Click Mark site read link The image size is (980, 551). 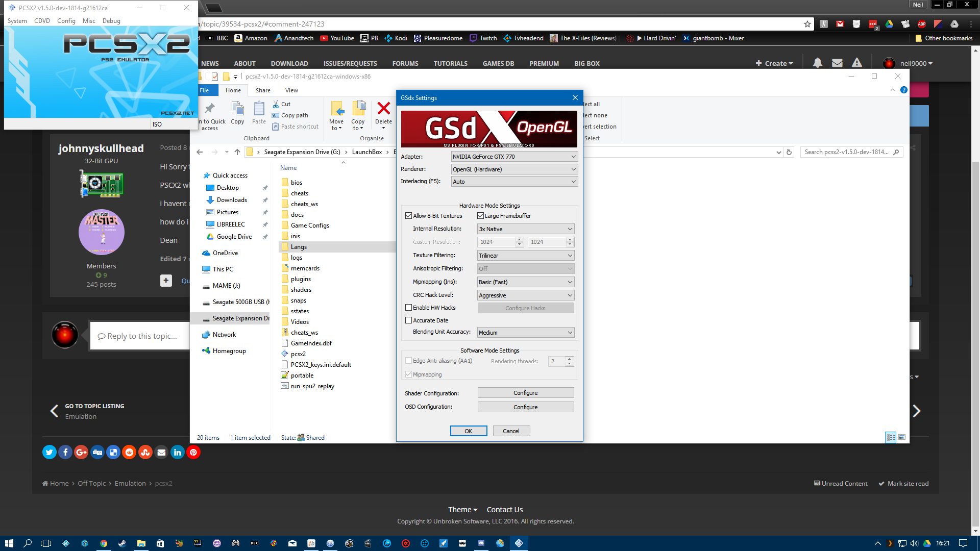click(903, 484)
